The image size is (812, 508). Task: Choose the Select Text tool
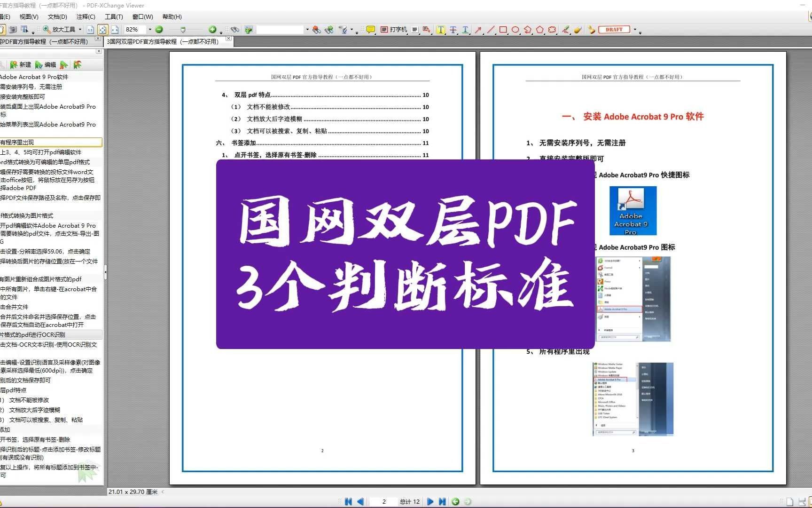tap(24, 30)
